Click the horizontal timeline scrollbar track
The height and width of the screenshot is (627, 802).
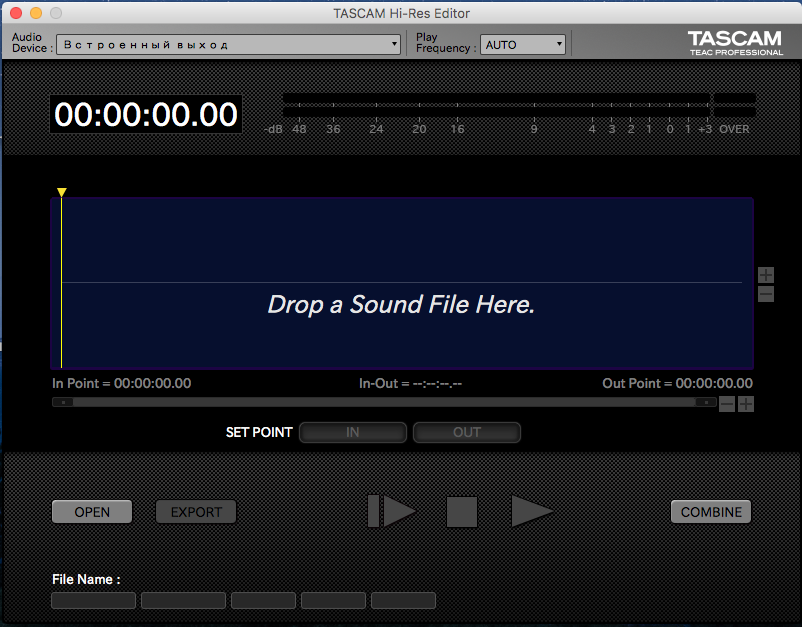coord(384,402)
